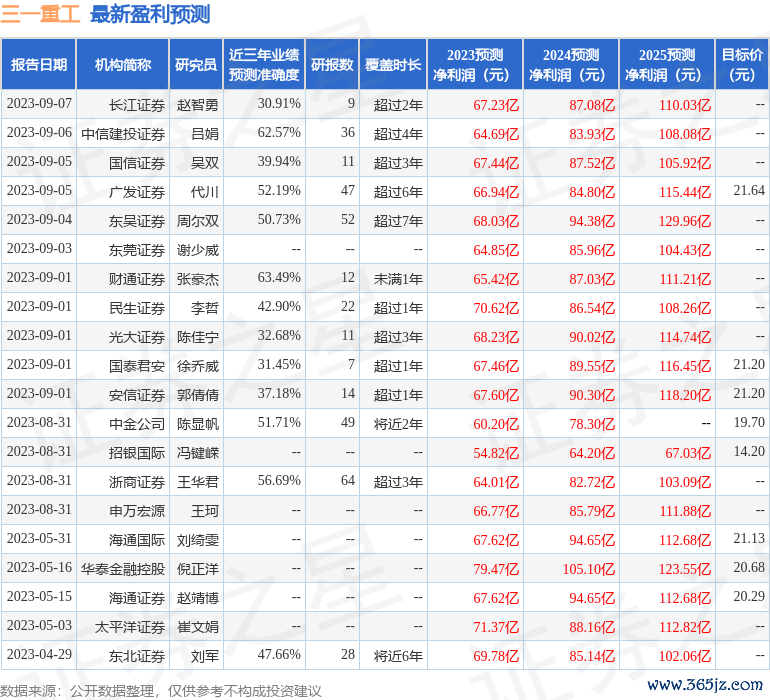Click the 2023-05-16 report date
Viewport: 770px width, 700px height.
coord(39,567)
